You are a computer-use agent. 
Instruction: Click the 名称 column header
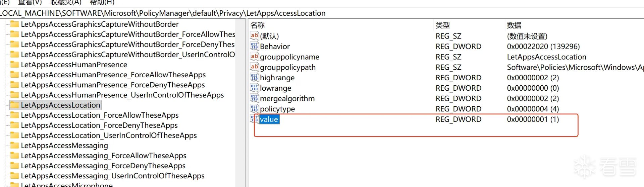[258, 25]
